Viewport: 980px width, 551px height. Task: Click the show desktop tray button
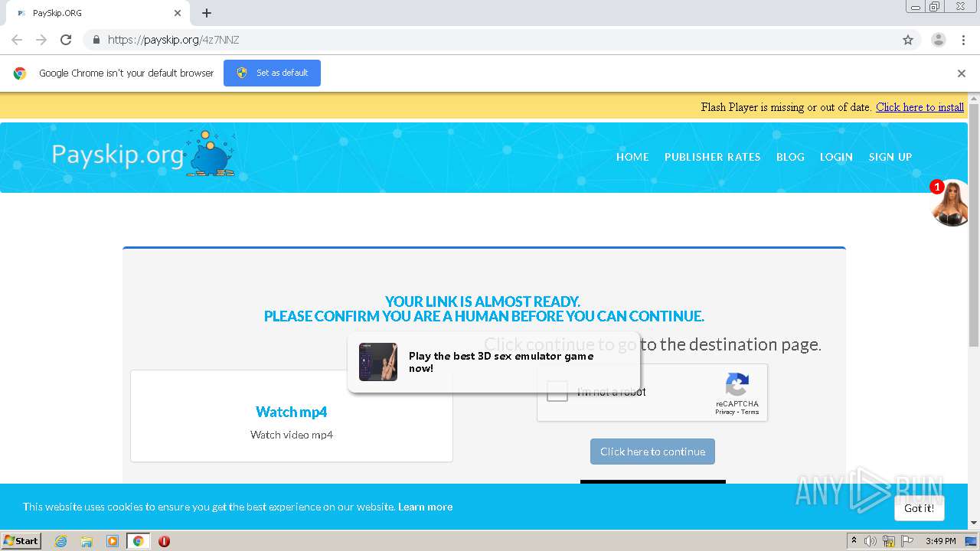971,541
